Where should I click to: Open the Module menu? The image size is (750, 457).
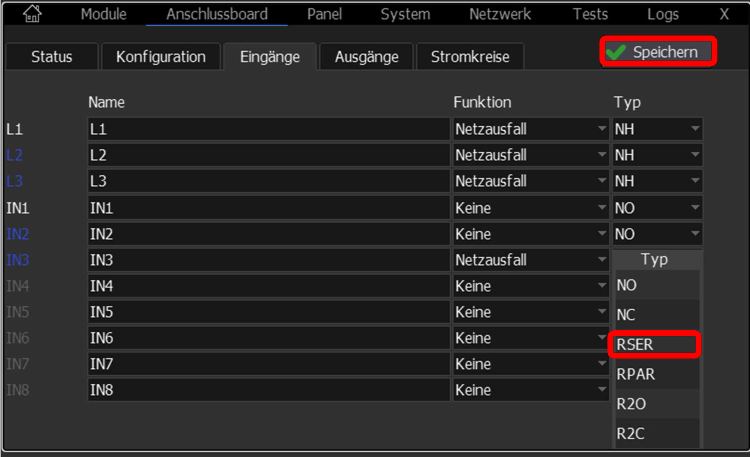[104, 14]
